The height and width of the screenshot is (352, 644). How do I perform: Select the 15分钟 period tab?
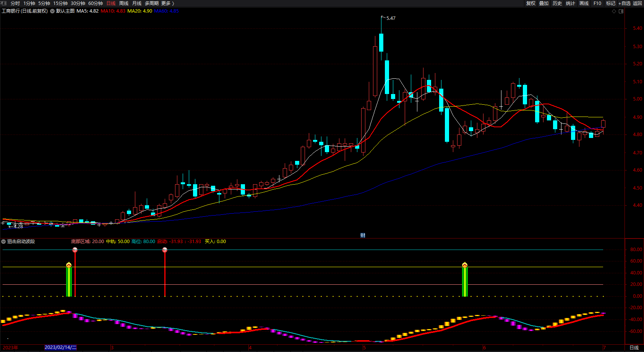point(60,3)
